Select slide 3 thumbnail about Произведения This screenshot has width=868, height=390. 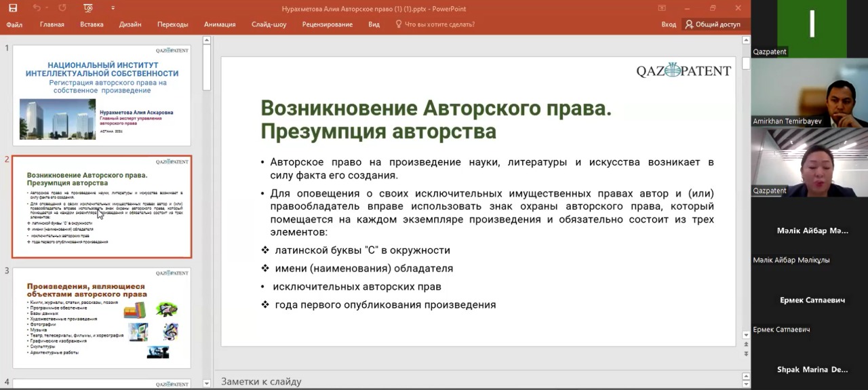point(102,317)
